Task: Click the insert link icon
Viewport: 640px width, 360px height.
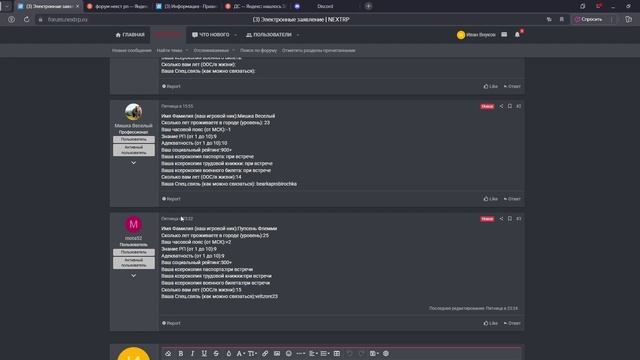Action: (x=265, y=353)
